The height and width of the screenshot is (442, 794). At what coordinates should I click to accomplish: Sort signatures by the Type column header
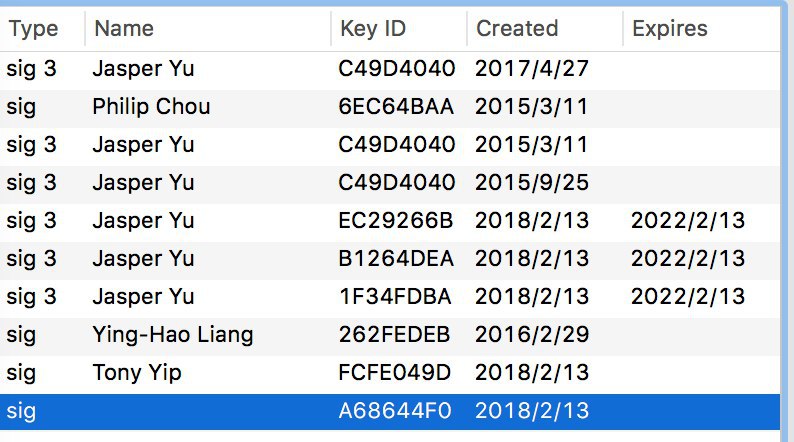[x=42, y=28]
